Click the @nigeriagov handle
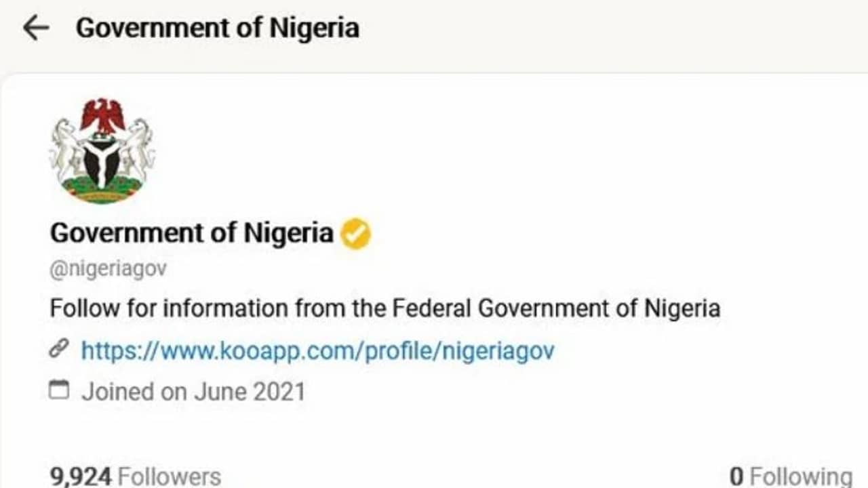 click(108, 269)
